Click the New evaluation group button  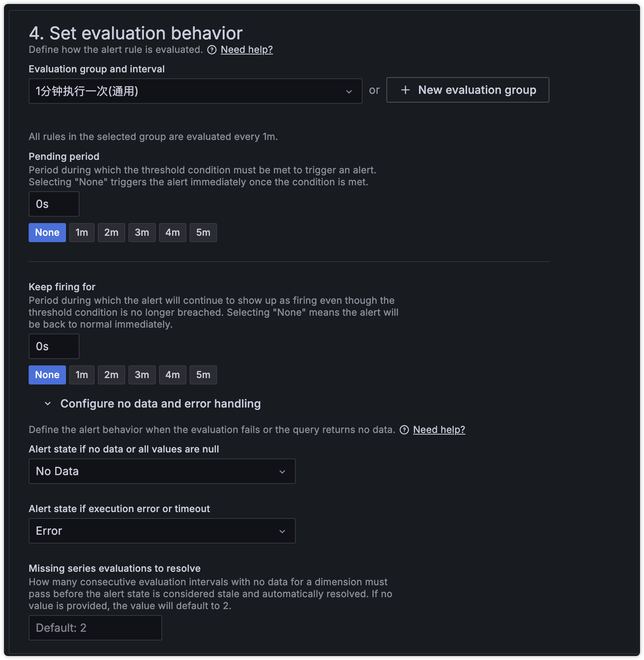(467, 90)
